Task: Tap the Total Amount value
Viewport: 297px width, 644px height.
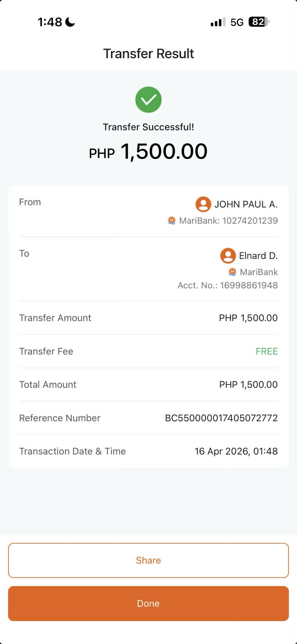Action: 248,385
